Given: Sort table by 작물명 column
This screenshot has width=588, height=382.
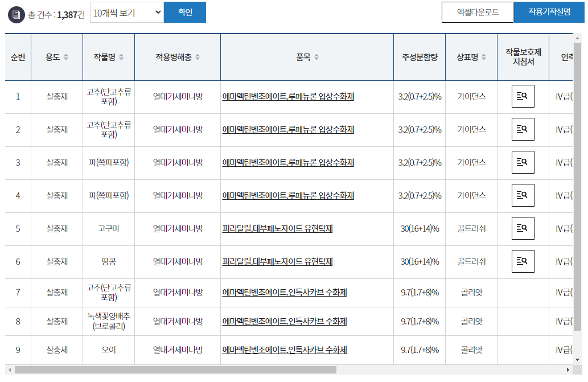Looking at the screenshot, I should pos(121,57).
